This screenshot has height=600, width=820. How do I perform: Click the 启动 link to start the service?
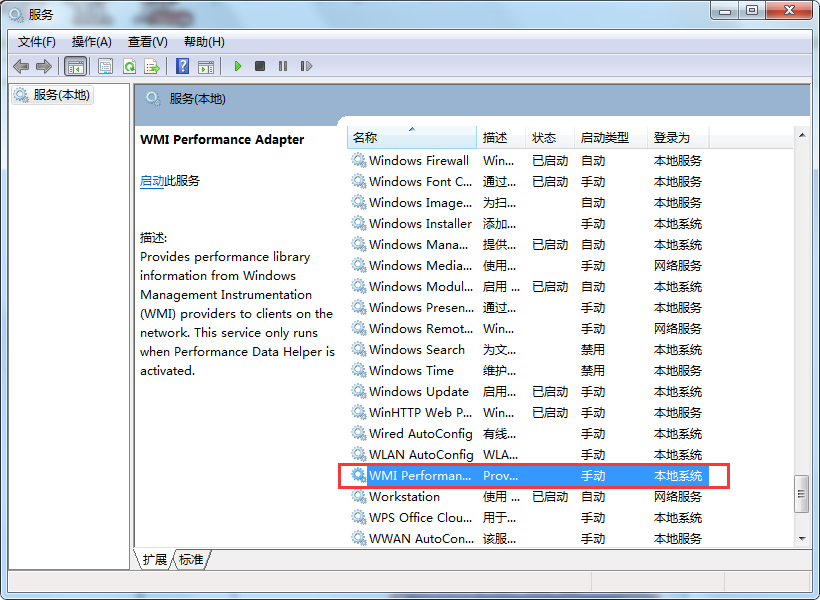pyautogui.click(x=152, y=181)
